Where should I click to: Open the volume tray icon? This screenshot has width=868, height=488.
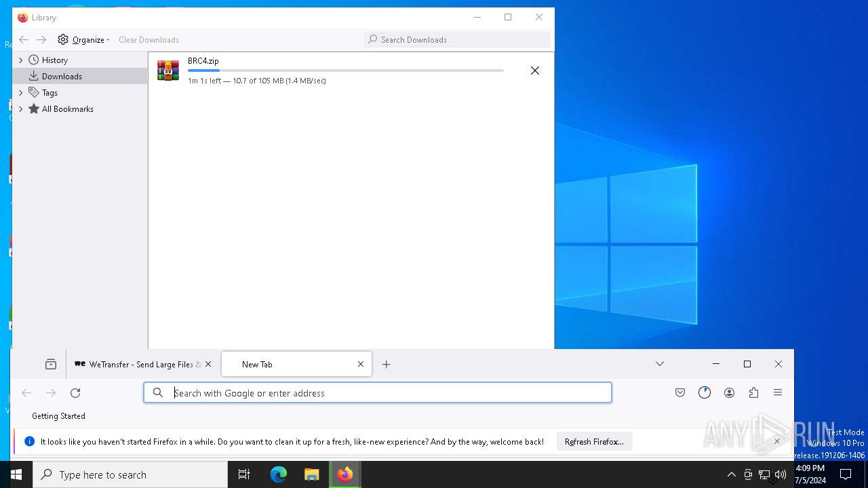coord(781,474)
